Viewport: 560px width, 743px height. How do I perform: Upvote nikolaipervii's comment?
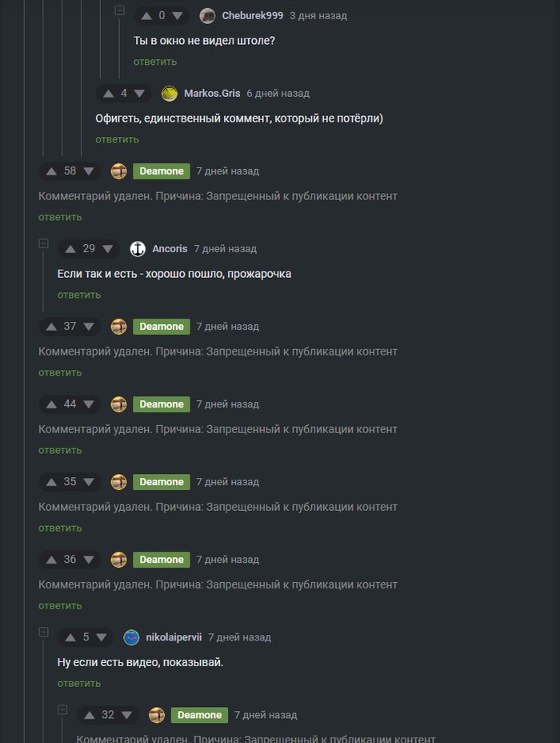click(x=70, y=638)
